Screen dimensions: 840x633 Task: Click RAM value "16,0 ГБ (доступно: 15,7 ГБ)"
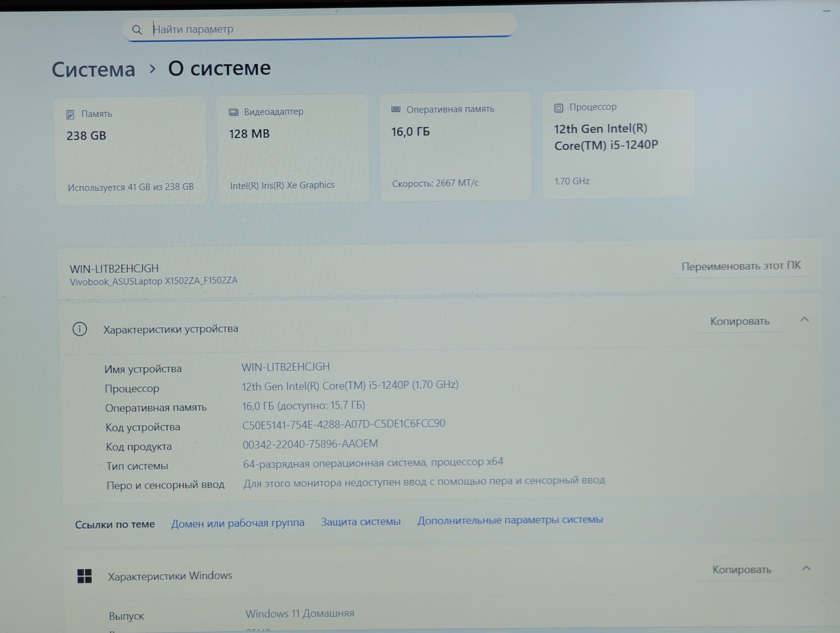tap(304, 406)
